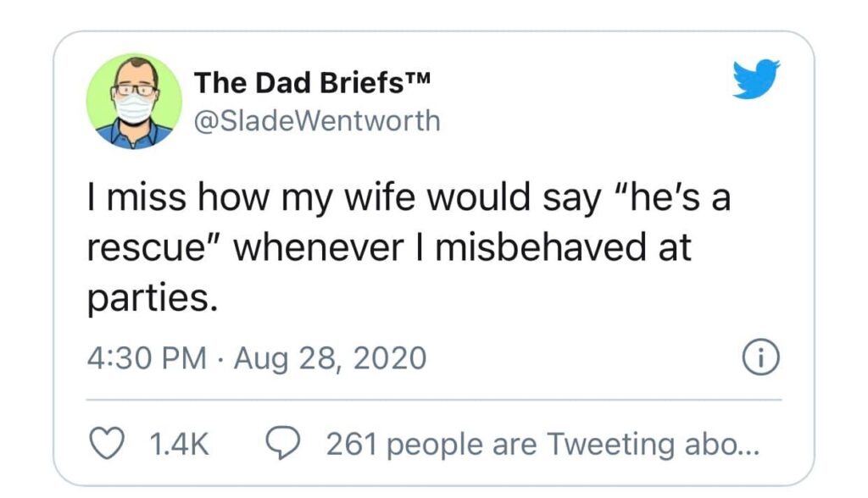Click the word "parties." in the tweet
Screen dimensions: 868x498
pos(153,296)
